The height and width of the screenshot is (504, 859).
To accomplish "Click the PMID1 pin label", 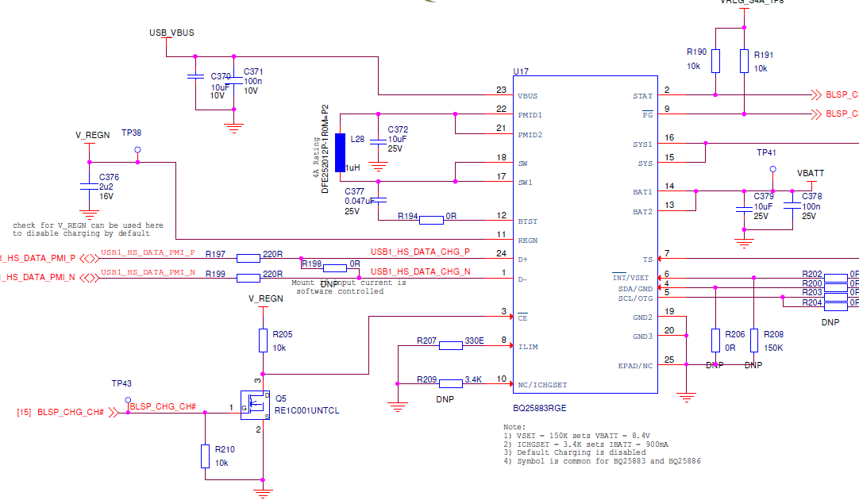I will click(x=530, y=115).
